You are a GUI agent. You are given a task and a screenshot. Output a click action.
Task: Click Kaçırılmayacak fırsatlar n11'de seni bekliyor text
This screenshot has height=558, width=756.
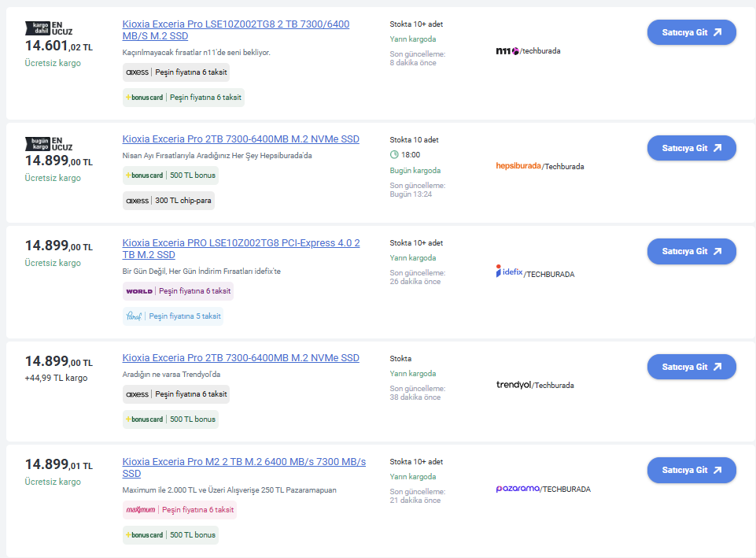(x=196, y=53)
